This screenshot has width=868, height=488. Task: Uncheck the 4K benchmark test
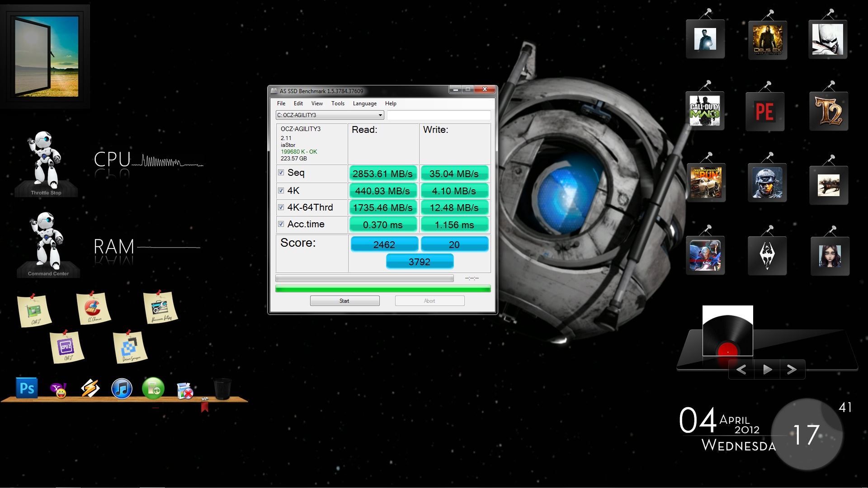click(x=281, y=190)
